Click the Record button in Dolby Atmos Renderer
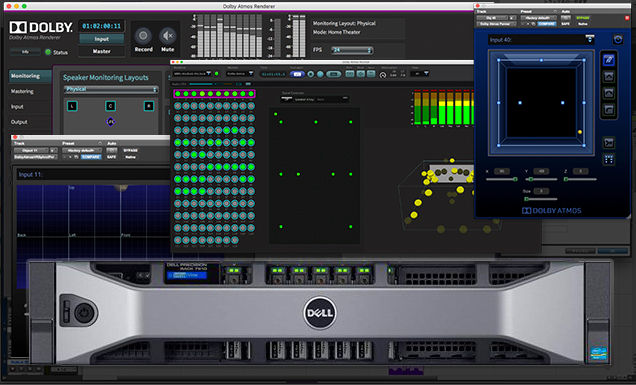The height and width of the screenshot is (385, 636). 143,36
